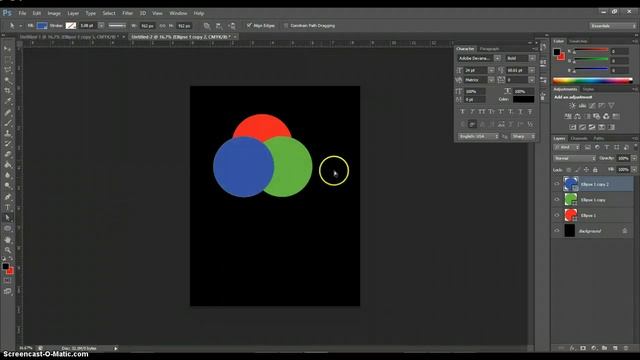
Task: Switch to the Channels tab
Action: 579,139
